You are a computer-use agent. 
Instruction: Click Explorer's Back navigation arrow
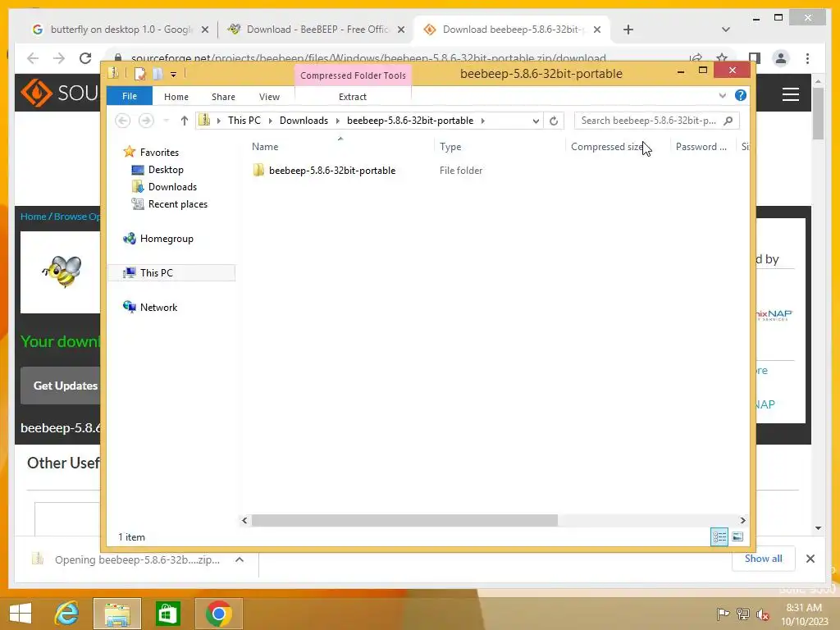pyautogui.click(x=123, y=121)
